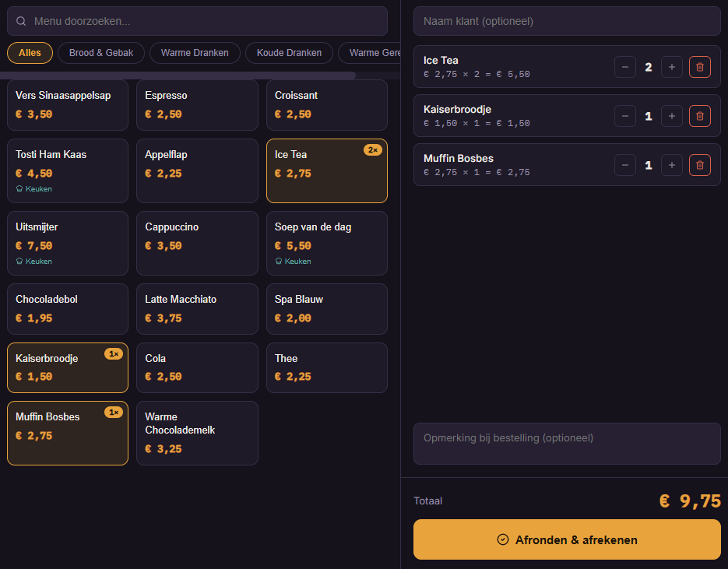Screen dimensions: 728x569
Task: Switch to Brood & Gebak category
Action: pyautogui.click(x=101, y=53)
